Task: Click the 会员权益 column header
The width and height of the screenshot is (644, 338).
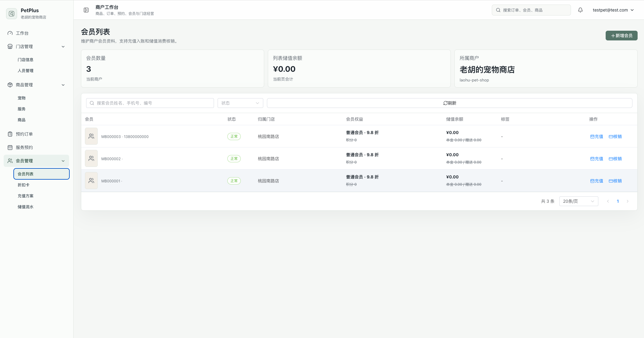Action: (x=355, y=119)
